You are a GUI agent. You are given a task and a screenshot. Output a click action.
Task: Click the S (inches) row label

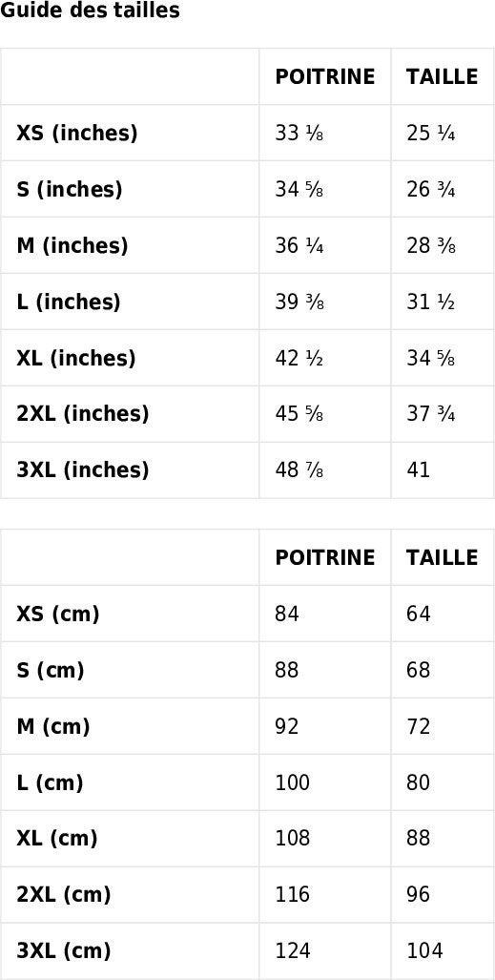(70, 189)
